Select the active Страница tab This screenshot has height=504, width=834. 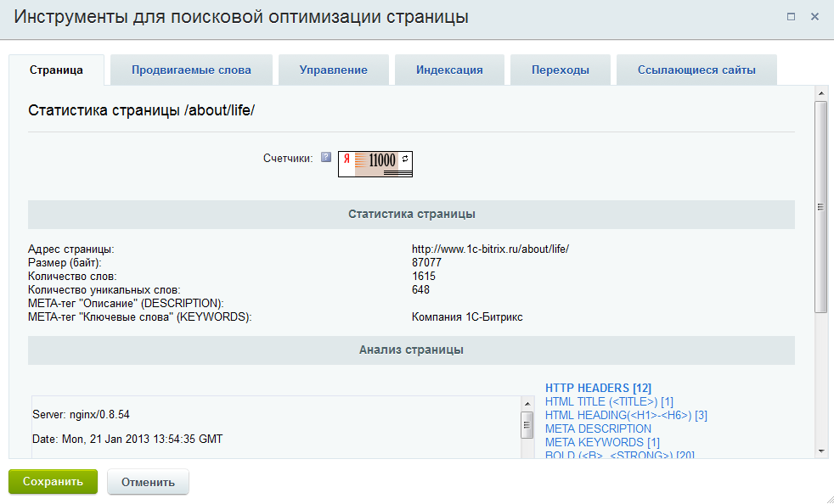(x=57, y=71)
